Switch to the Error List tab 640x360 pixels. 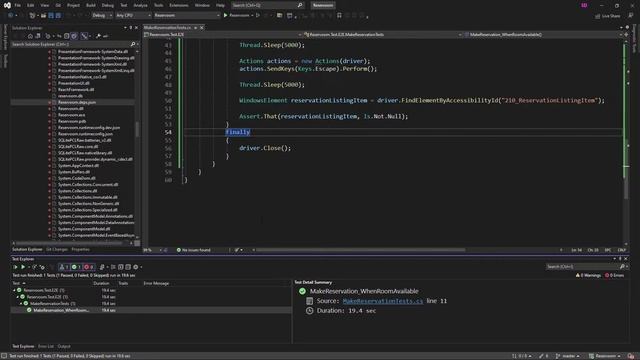click(46, 347)
